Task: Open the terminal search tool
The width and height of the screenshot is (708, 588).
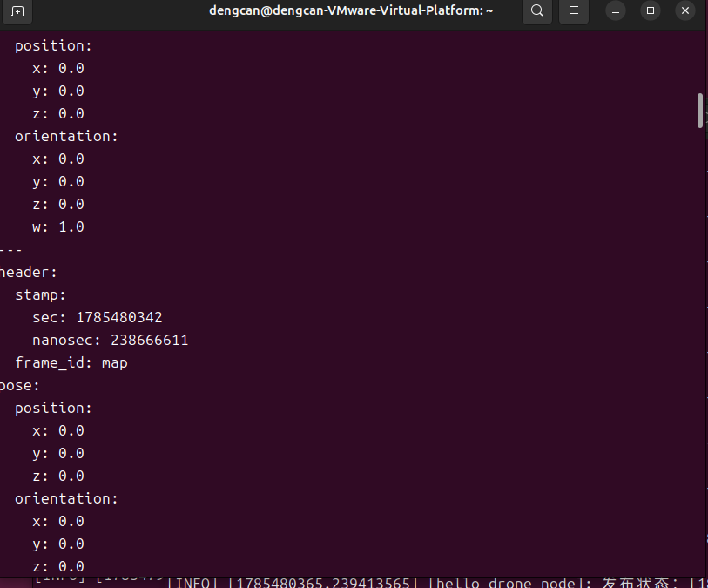Action: coord(536,10)
